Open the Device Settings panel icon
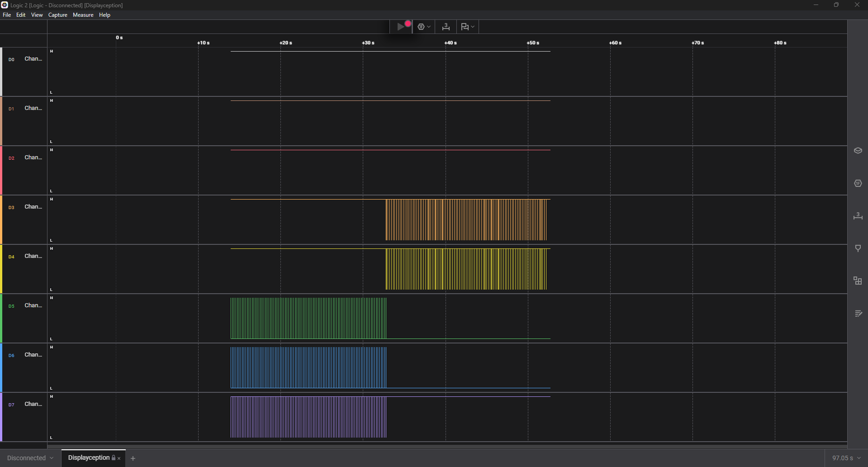 tap(858, 151)
